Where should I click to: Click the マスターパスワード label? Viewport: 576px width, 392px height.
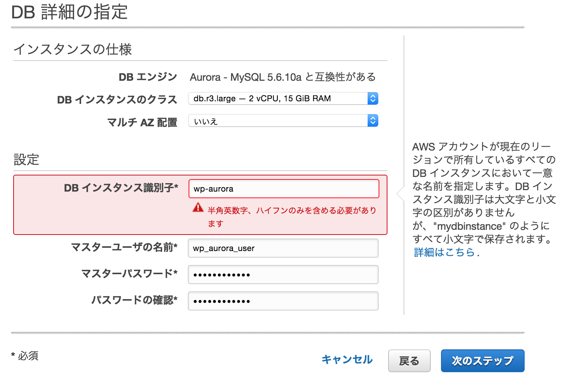point(130,274)
